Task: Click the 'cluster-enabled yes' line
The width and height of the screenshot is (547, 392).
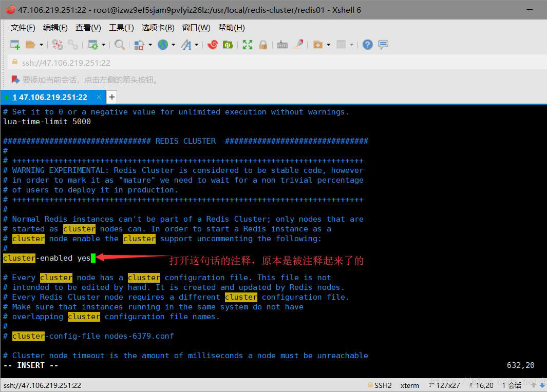Action: click(x=47, y=258)
